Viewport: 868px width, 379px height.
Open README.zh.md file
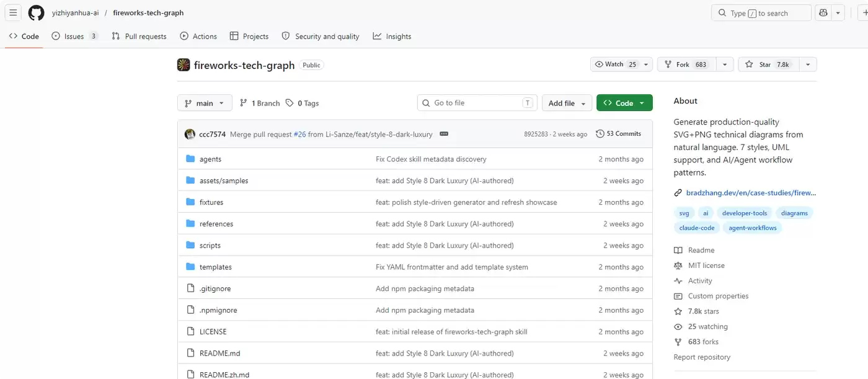coord(224,375)
